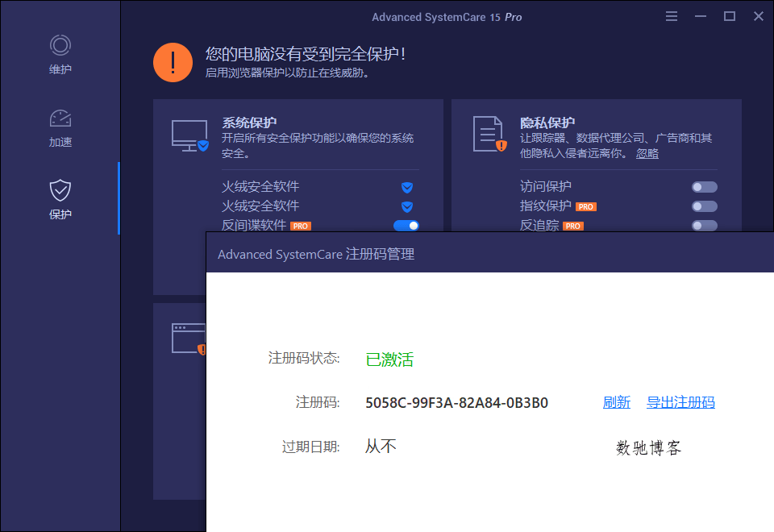This screenshot has width=774, height=532.
Task: Click the PRO badge next to 指纹保护
Action: coord(586,207)
